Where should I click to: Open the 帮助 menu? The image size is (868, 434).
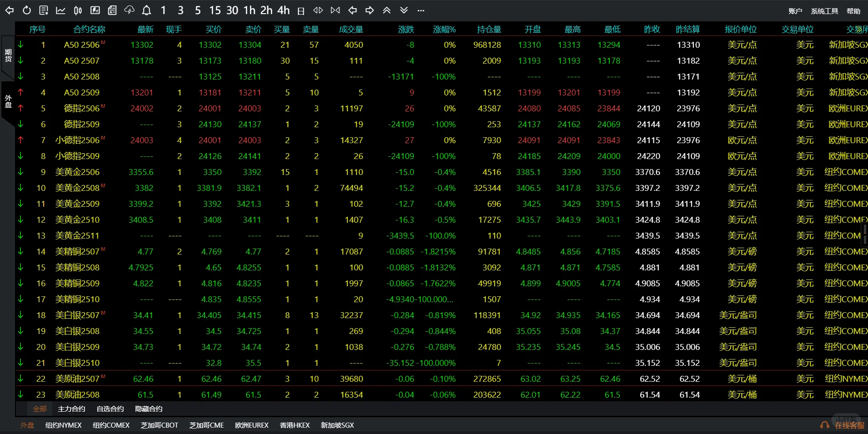853,11
